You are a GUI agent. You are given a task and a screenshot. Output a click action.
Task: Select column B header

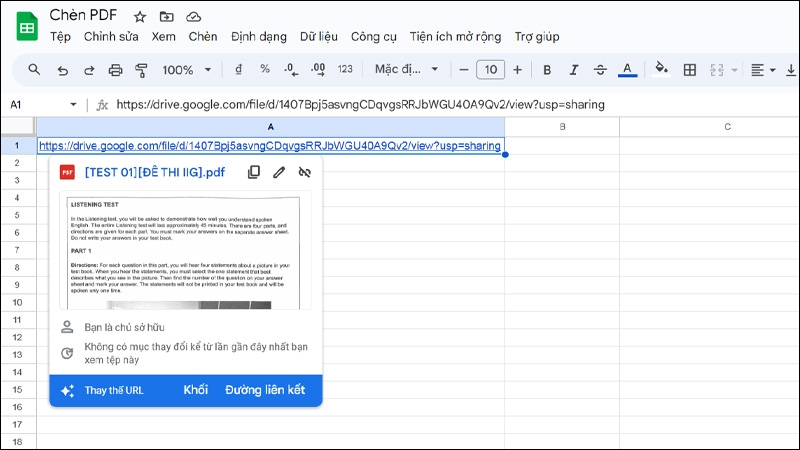(x=562, y=127)
